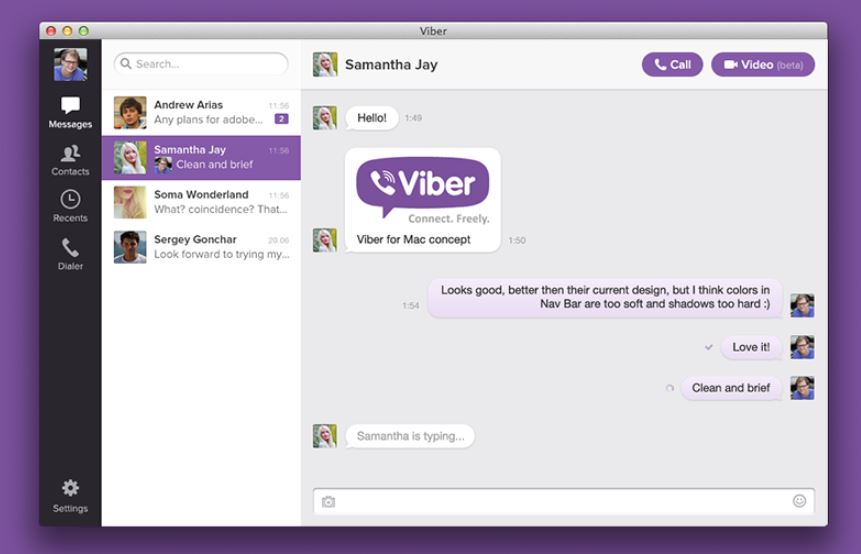Click 1:54 timestamp of sent message

[x=410, y=305]
